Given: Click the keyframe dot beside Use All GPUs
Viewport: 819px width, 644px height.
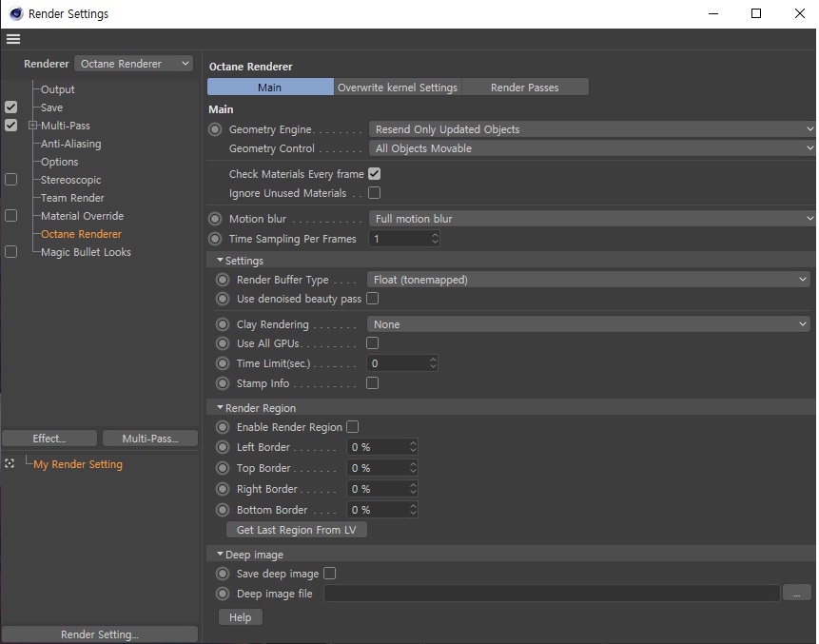Looking at the screenshot, I should 223,343.
